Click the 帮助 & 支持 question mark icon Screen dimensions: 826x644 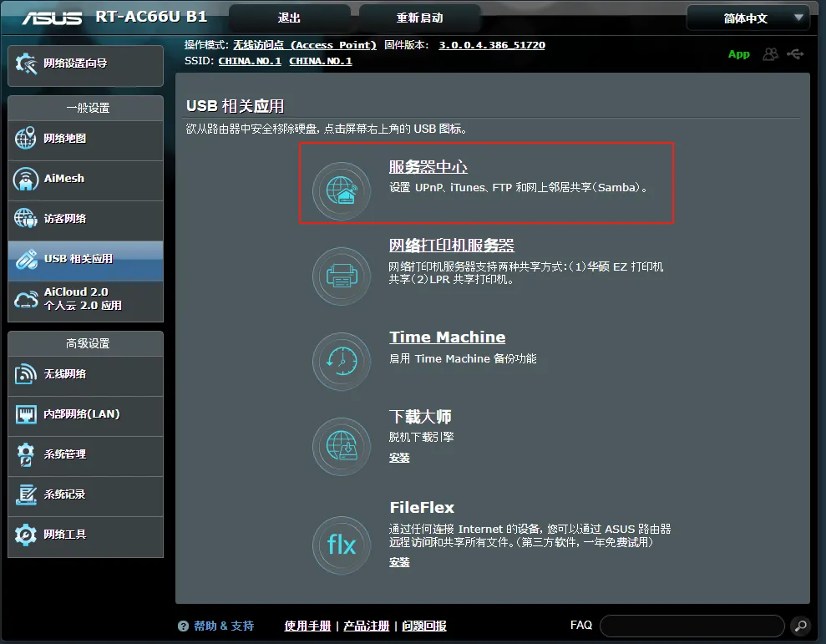[183, 626]
